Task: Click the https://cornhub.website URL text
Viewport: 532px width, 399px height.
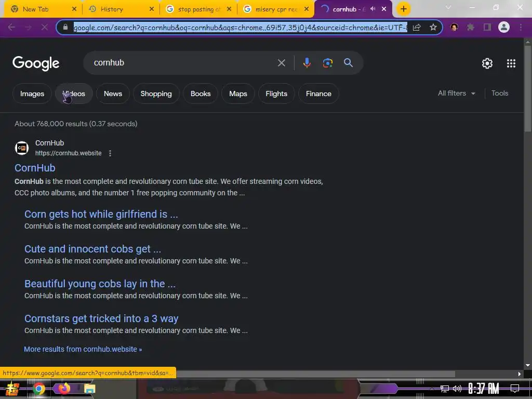Action: pos(68,153)
